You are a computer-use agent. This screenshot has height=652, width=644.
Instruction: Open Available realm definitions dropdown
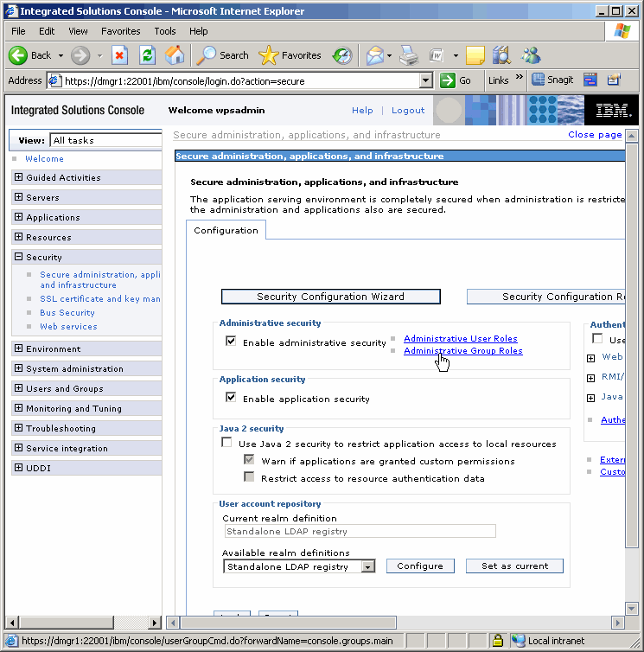368,566
